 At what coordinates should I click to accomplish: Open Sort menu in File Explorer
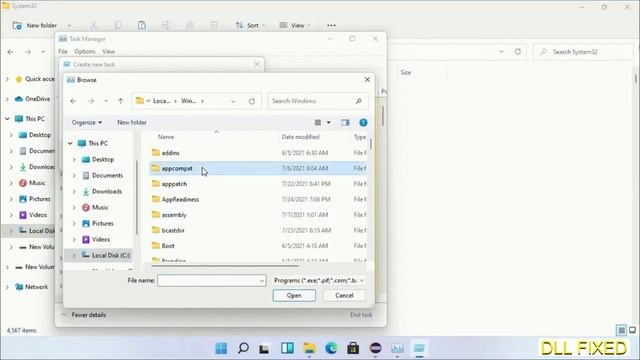coord(250,25)
